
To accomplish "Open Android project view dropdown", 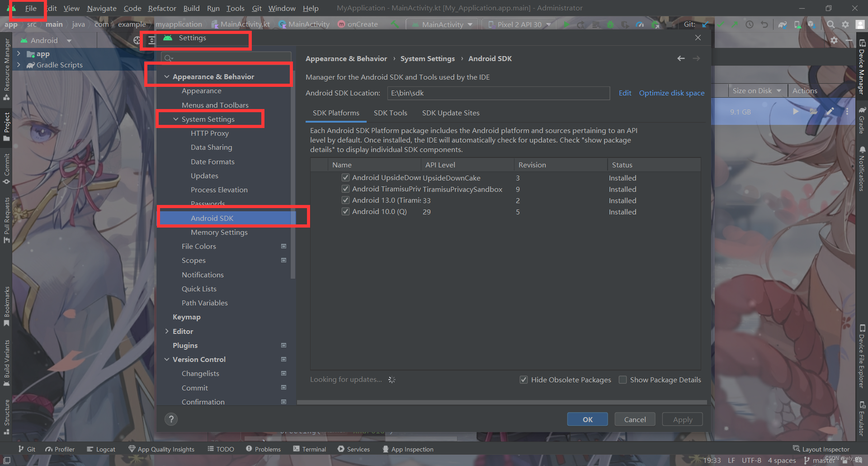I will pyautogui.click(x=46, y=40).
